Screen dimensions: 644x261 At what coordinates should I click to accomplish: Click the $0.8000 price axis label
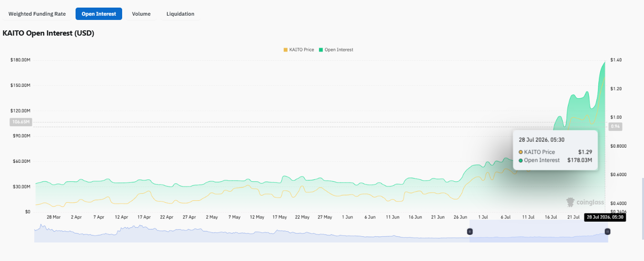[618, 146]
